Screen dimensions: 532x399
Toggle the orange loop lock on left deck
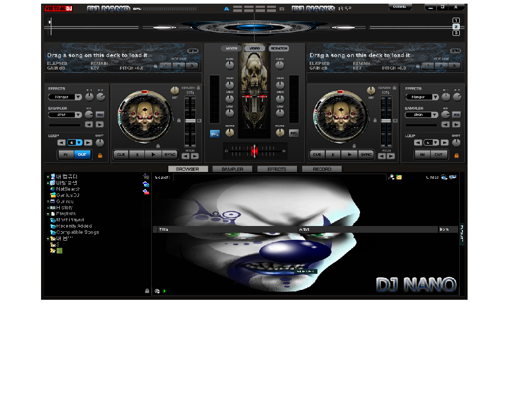click(x=100, y=155)
